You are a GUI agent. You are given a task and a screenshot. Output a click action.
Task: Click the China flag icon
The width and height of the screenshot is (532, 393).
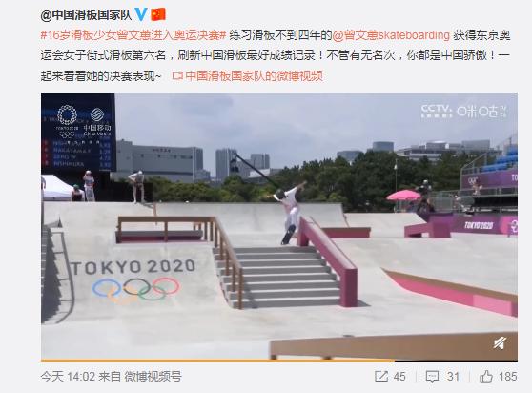tap(158, 14)
